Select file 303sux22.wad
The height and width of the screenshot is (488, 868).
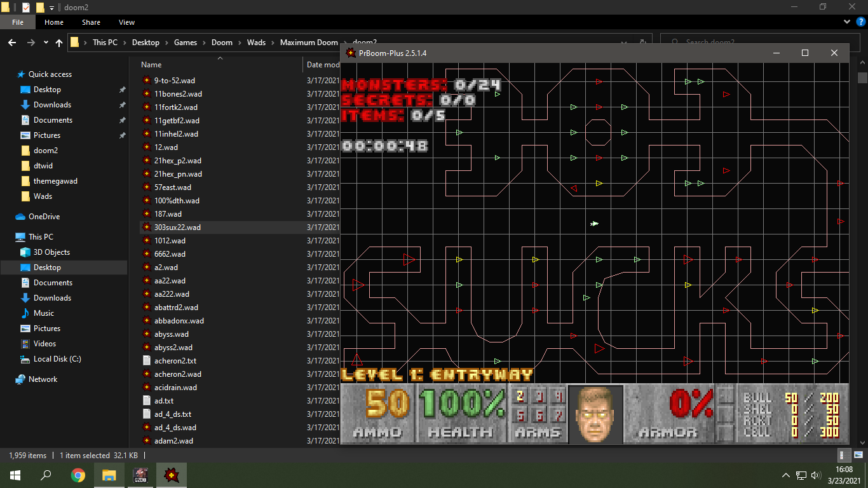pyautogui.click(x=177, y=227)
